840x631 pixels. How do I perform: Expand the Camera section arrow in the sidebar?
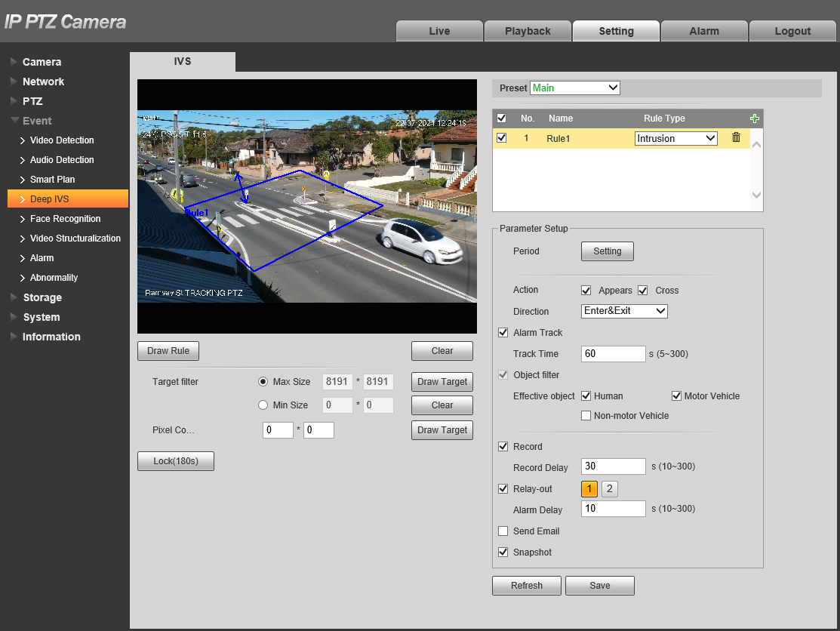pyautogui.click(x=12, y=61)
